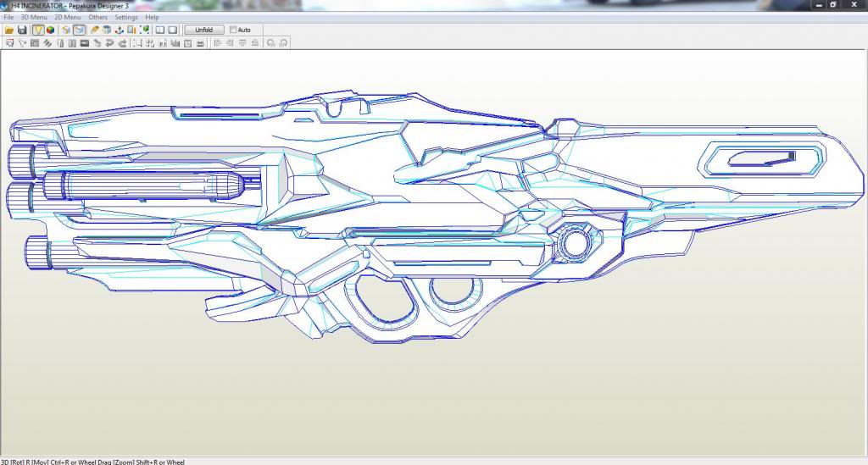
Task: Click the green cube selection icon
Action: 144,30
